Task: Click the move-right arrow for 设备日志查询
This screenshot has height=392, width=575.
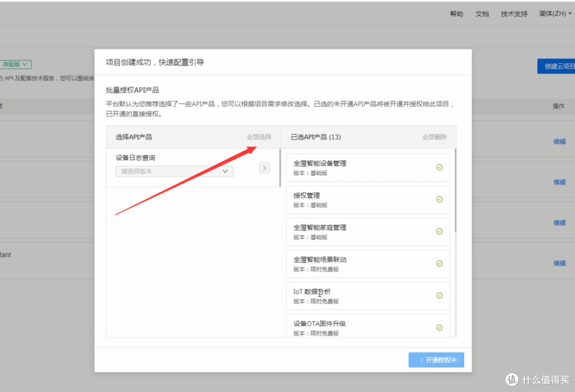Action: coord(265,168)
